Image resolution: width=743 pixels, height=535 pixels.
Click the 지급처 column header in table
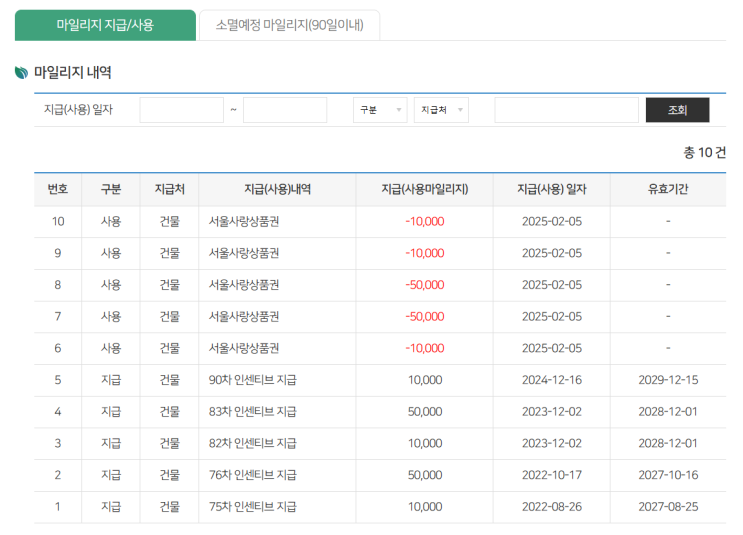coord(169,190)
